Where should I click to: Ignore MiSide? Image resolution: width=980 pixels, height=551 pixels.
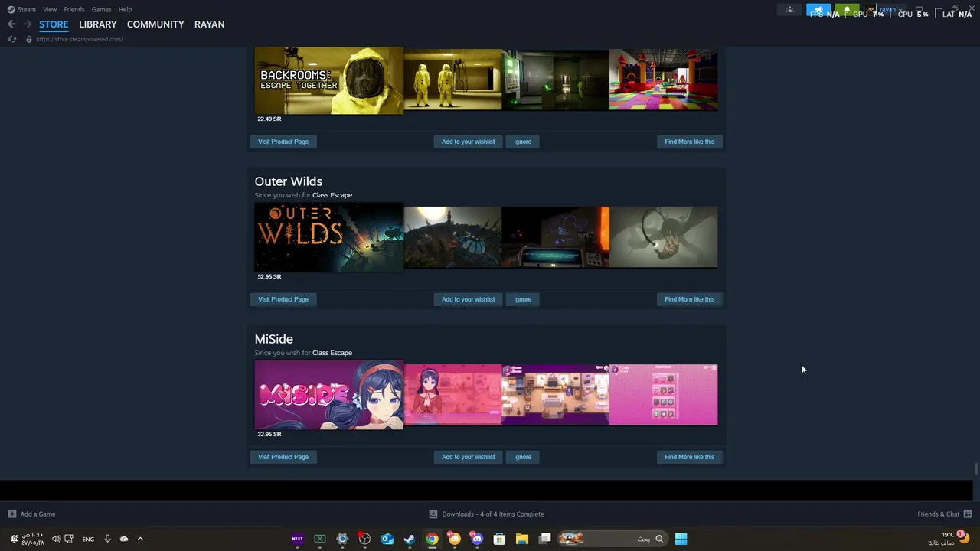pos(522,457)
